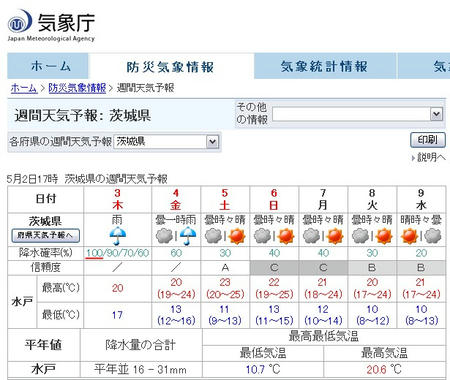Image resolution: width=450 pixels, height=380 pixels.
Task: Click the 降水確率(%) row label
Action: point(46,253)
